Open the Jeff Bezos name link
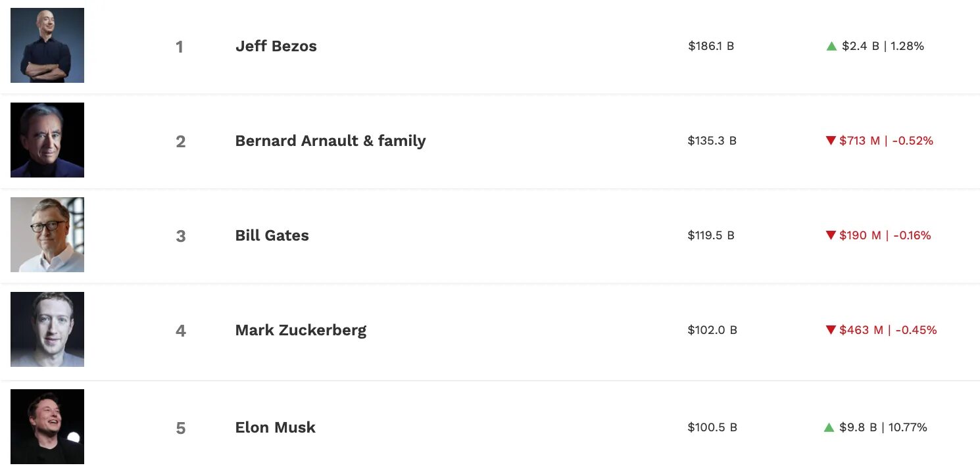 coord(276,46)
